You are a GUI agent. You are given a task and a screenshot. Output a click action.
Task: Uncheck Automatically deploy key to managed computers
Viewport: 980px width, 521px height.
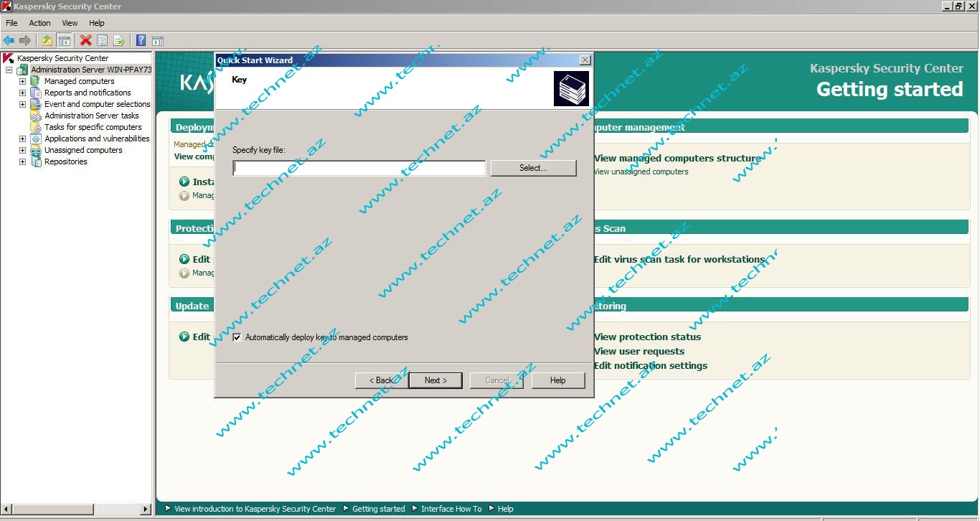pos(237,337)
